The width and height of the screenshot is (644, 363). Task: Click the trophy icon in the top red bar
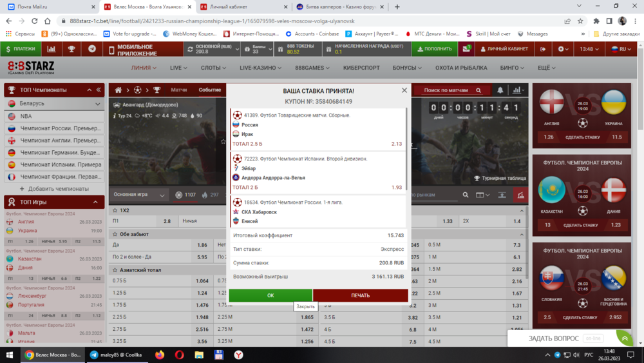coord(71,49)
